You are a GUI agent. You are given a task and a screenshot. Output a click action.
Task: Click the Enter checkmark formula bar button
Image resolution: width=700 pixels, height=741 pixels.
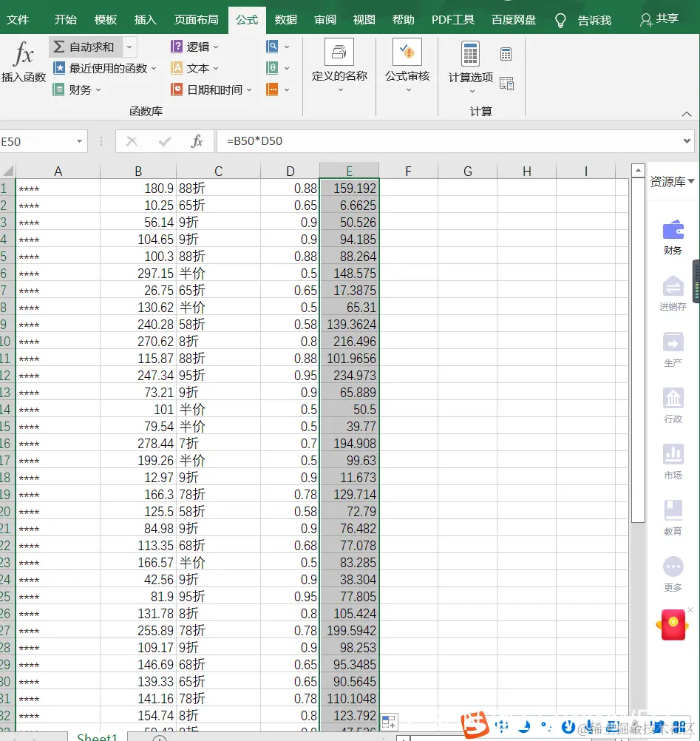point(164,141)
